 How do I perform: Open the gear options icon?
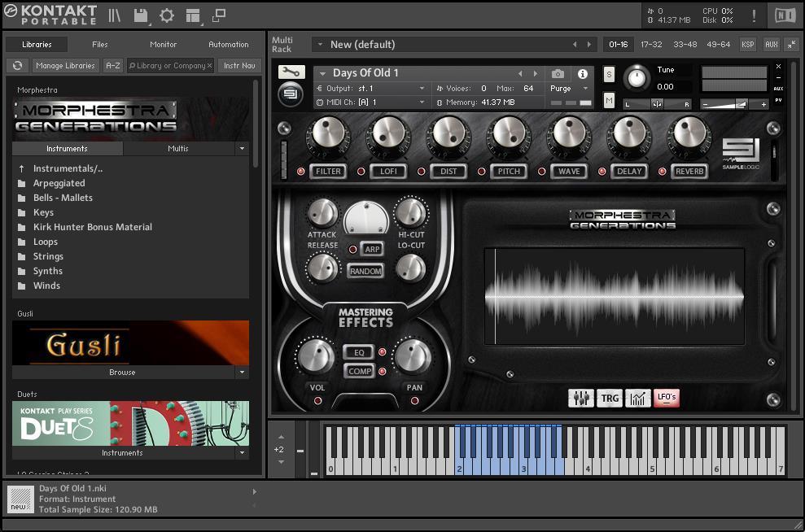[167, 15]
